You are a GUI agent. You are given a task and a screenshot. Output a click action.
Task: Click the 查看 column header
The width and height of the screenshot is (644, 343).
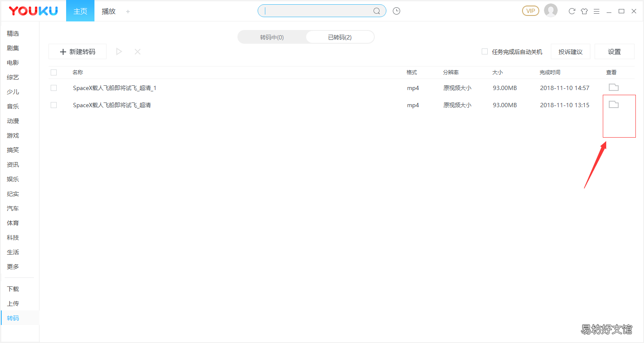[x=611, y=72]
